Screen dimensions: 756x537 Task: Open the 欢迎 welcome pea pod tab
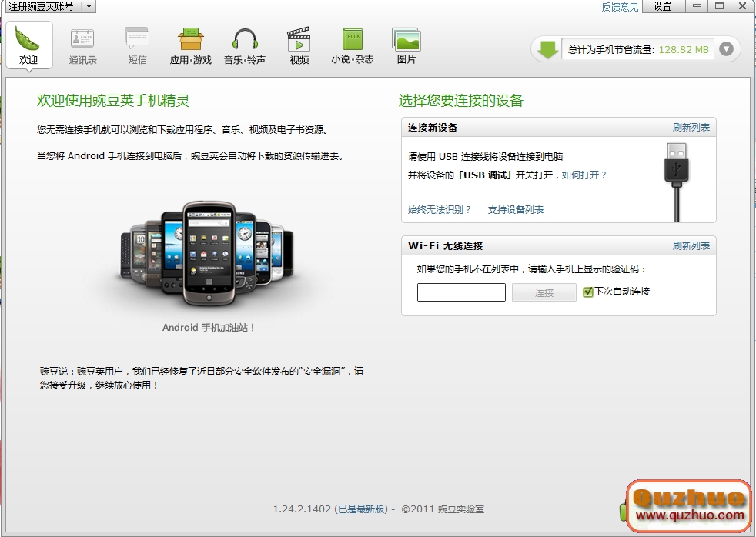pyautogui.click(x=28, y=45)
